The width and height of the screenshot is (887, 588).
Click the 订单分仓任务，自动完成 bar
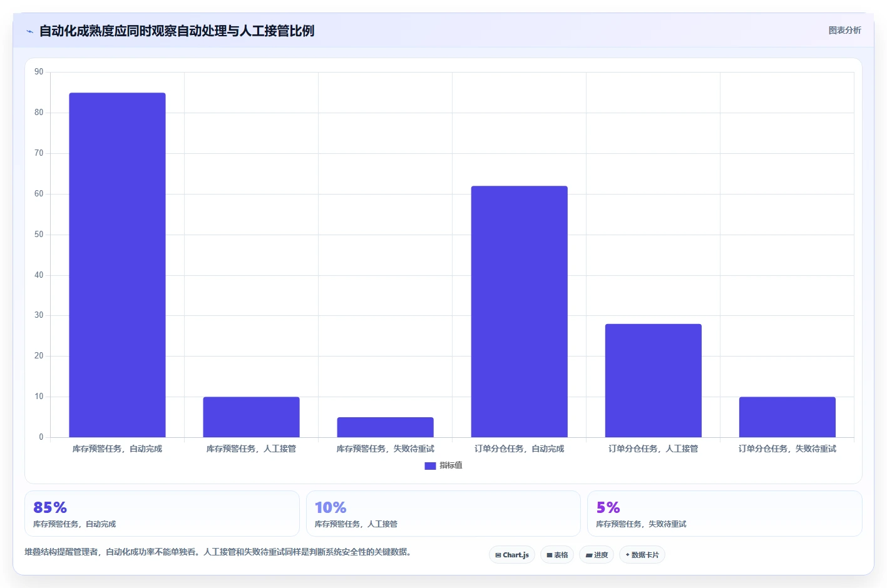point(519,312)
